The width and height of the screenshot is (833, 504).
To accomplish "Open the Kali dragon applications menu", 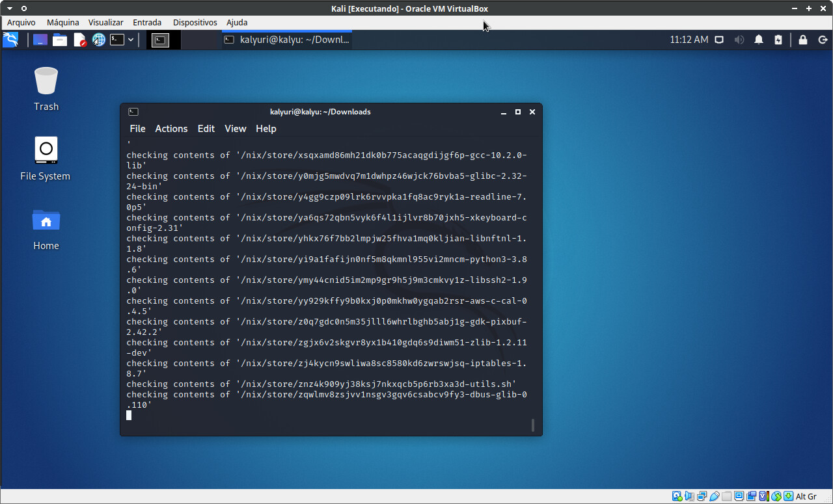I will click(10, 40).
